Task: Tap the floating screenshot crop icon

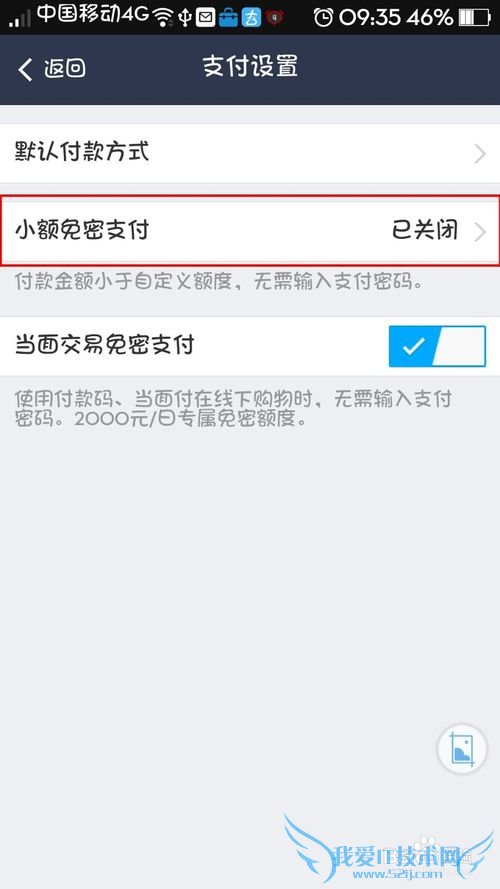Action: click(x=462, y=750)
